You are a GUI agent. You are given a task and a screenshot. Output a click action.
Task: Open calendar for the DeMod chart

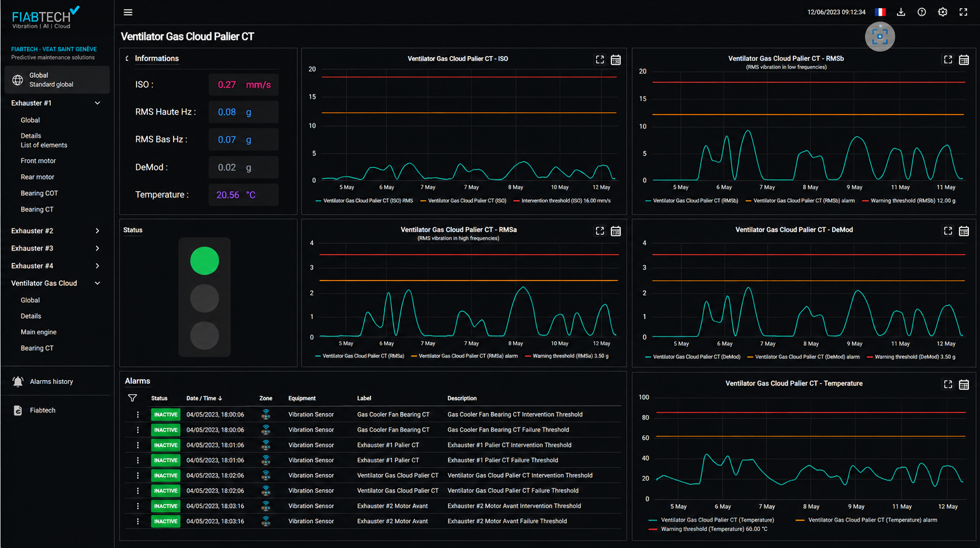(x=964, y=231)
